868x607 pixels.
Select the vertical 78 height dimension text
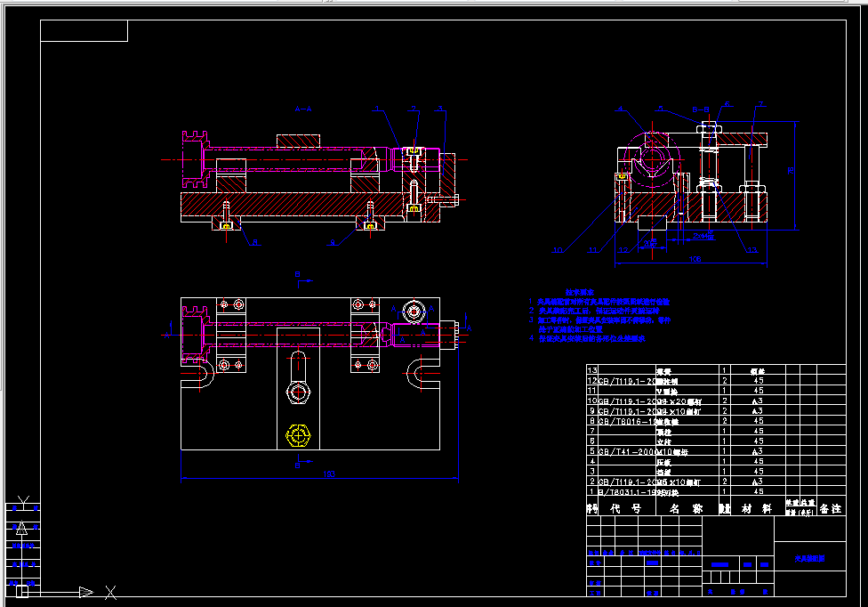tap(791, 171)
